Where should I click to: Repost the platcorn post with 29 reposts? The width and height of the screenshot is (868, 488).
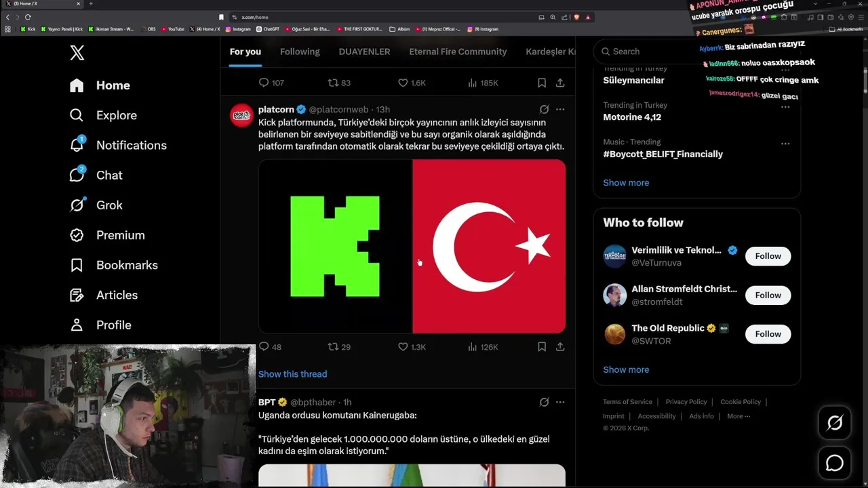[x=339, y=347]
